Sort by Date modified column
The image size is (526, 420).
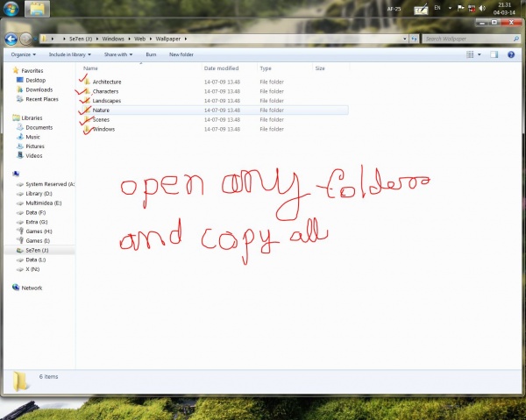point(221,68)
